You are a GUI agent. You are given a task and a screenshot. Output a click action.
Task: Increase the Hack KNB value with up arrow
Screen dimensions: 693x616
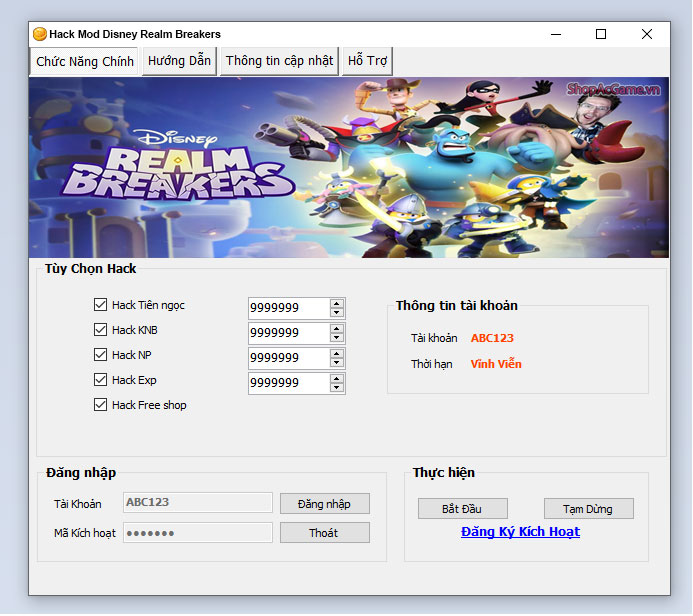(337, 329)
